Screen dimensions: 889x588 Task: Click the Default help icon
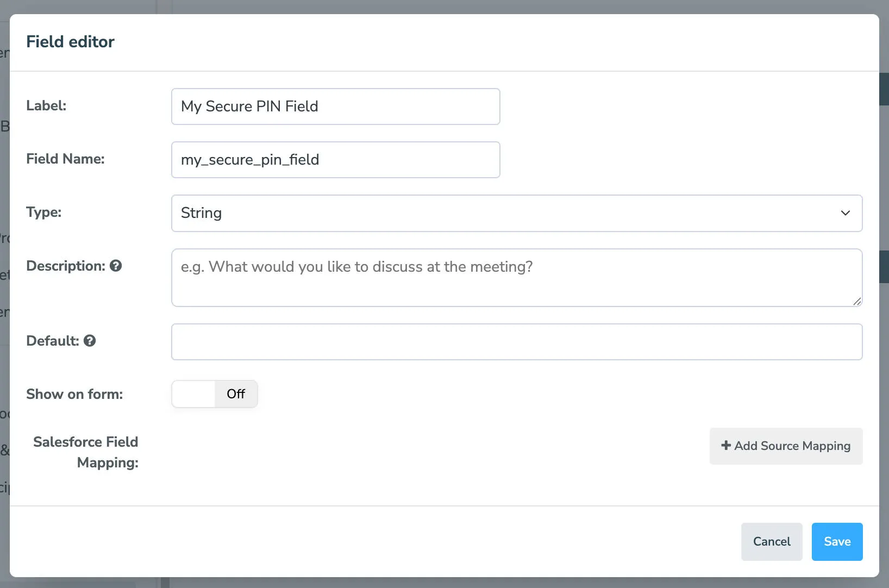pos(90,341)
